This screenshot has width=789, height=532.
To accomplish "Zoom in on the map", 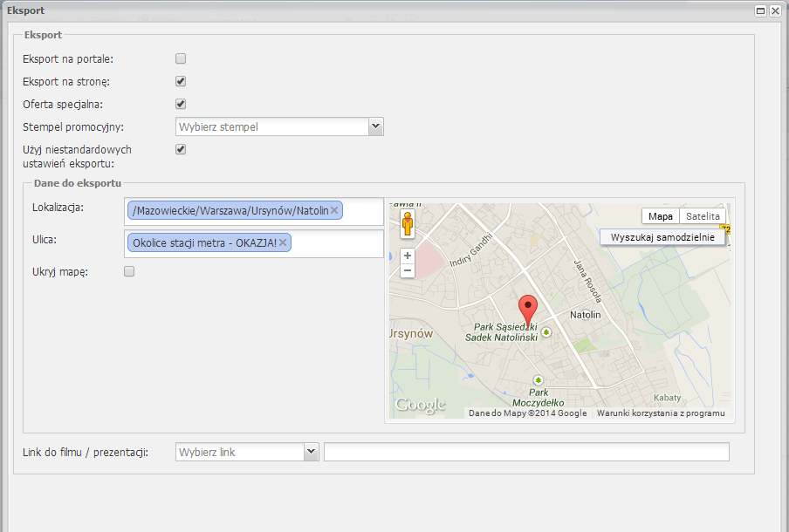I will 408,256.
